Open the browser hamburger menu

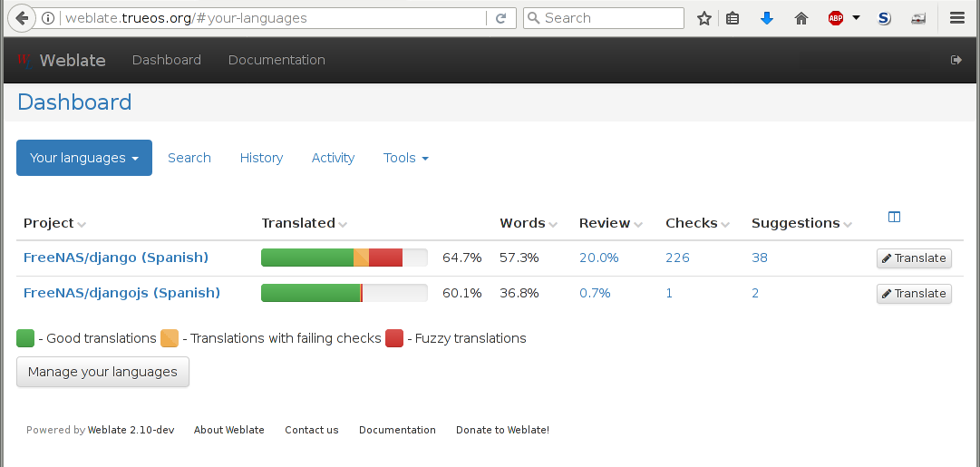click(x=956, y=18)
